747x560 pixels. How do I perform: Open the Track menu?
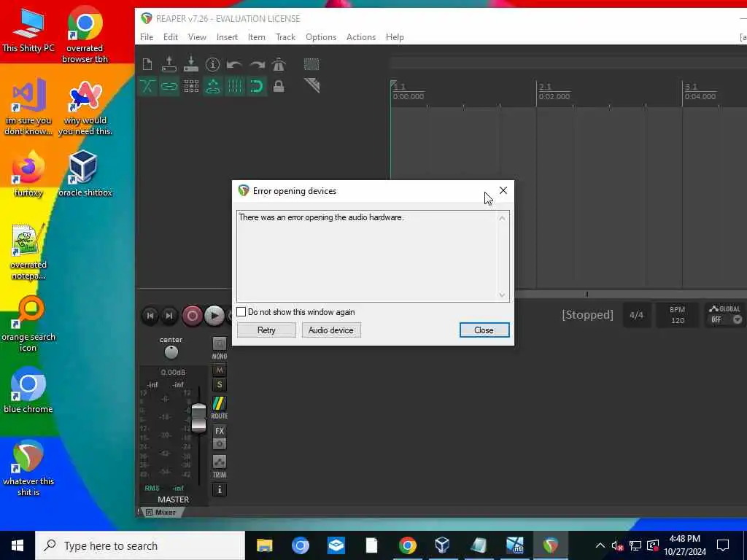click(x=285, y=37)
